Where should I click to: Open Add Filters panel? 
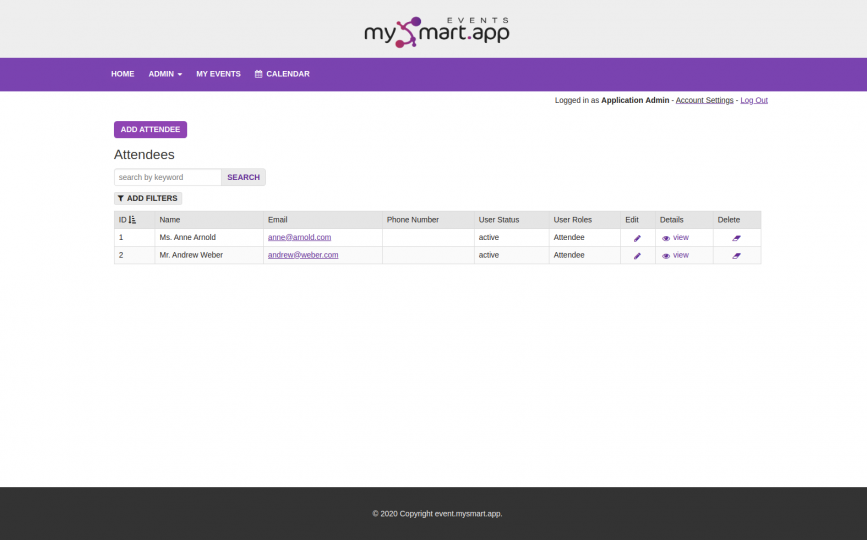point(148,198)
